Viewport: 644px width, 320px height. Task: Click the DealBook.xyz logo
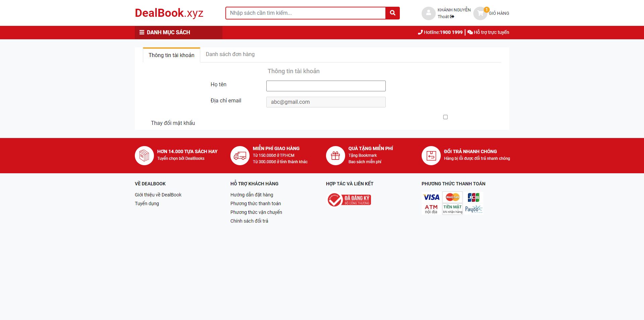pos(169,13)
